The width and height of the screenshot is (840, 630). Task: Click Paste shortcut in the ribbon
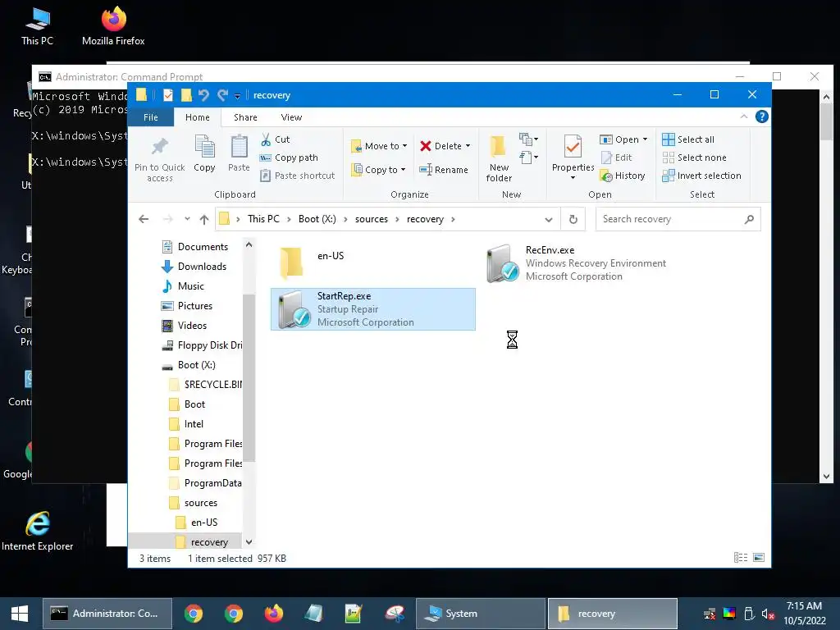297,176
